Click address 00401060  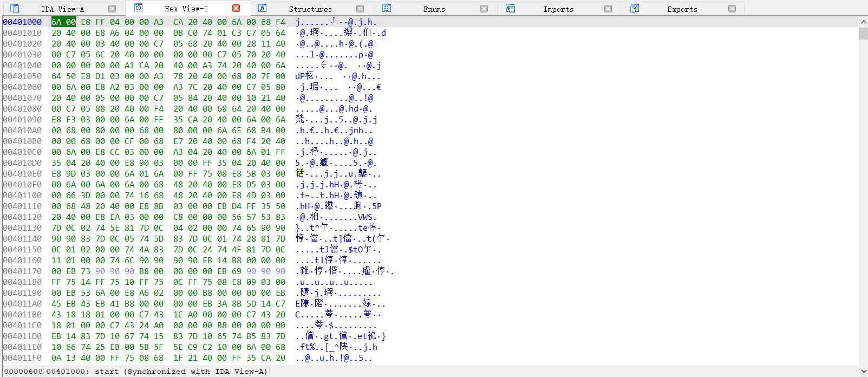pos(22,87)
